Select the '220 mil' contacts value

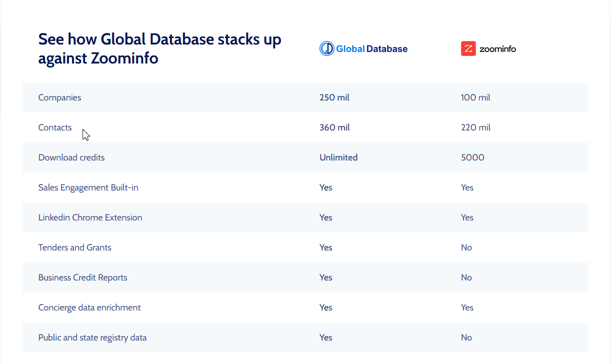pyautogui.click(x=475, y=127)
